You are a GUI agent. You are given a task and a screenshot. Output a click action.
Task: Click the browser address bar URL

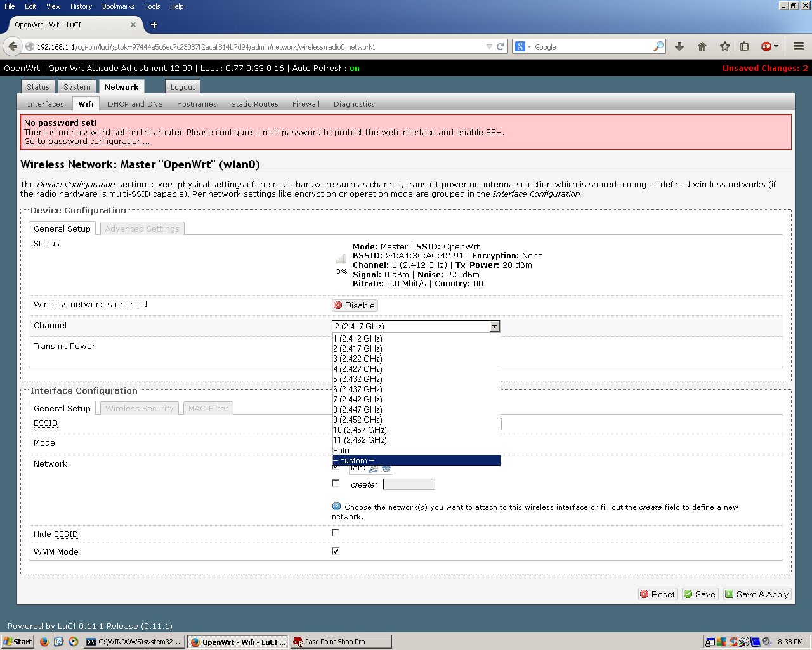pyautogui.click(x=260, y=47)
